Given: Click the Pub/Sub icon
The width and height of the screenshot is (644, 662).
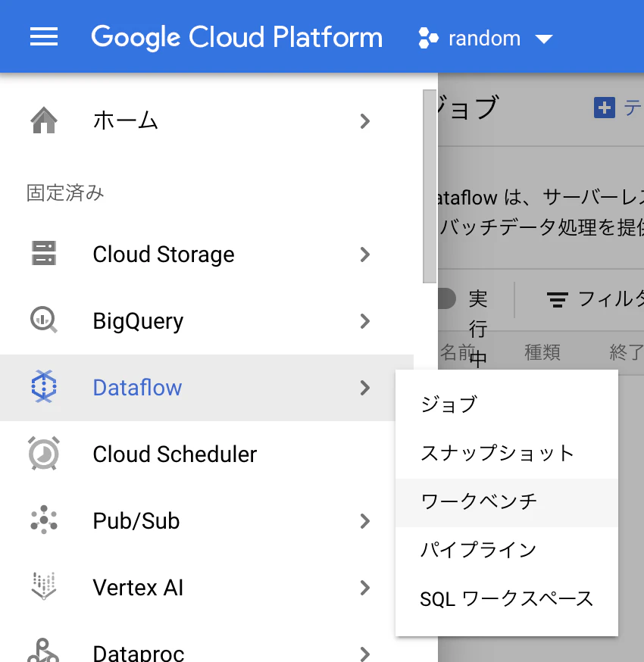Looking at the screenshot, I should [44, 520].
